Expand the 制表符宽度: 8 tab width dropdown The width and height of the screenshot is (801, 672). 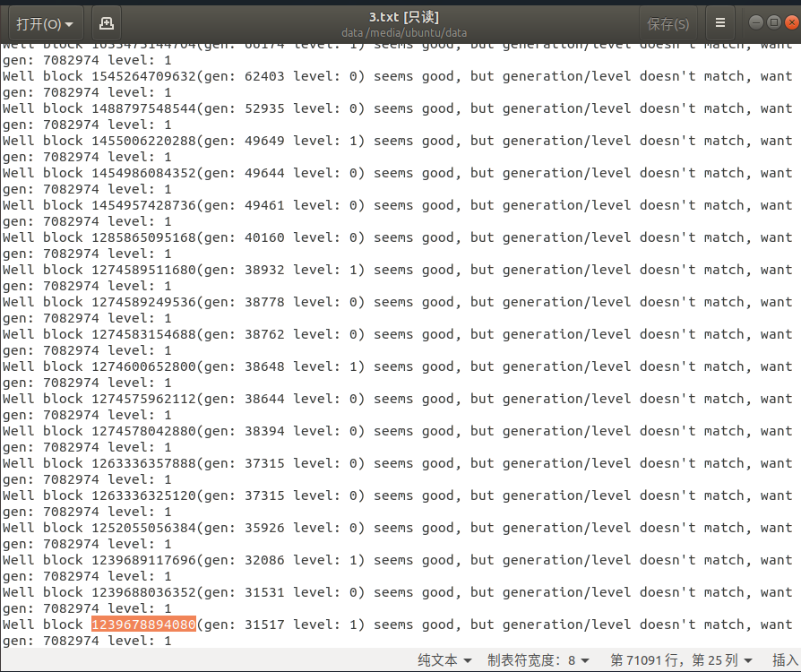538,660
